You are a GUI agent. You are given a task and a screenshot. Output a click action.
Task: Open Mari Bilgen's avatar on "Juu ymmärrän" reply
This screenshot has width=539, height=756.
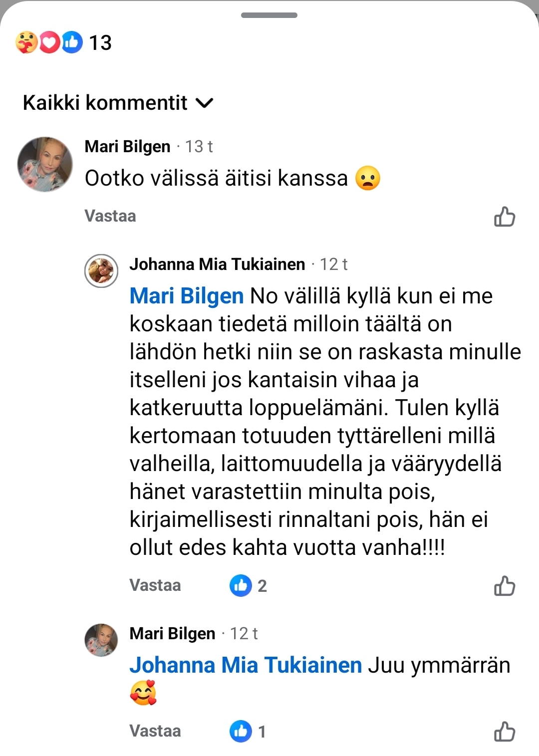click(101, 640)
